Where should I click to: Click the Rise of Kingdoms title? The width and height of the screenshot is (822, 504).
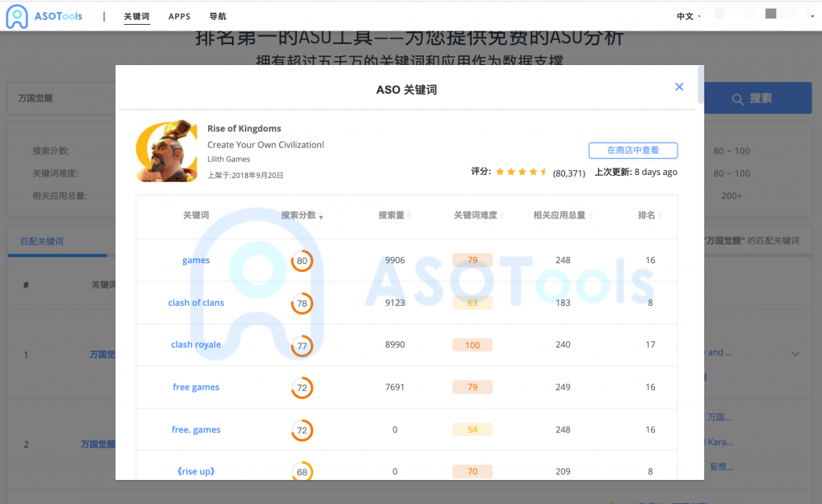click(x=244, y=128)
